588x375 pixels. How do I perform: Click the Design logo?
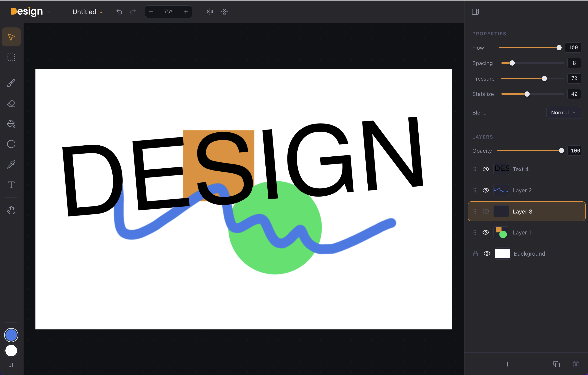tap(27, 11)
